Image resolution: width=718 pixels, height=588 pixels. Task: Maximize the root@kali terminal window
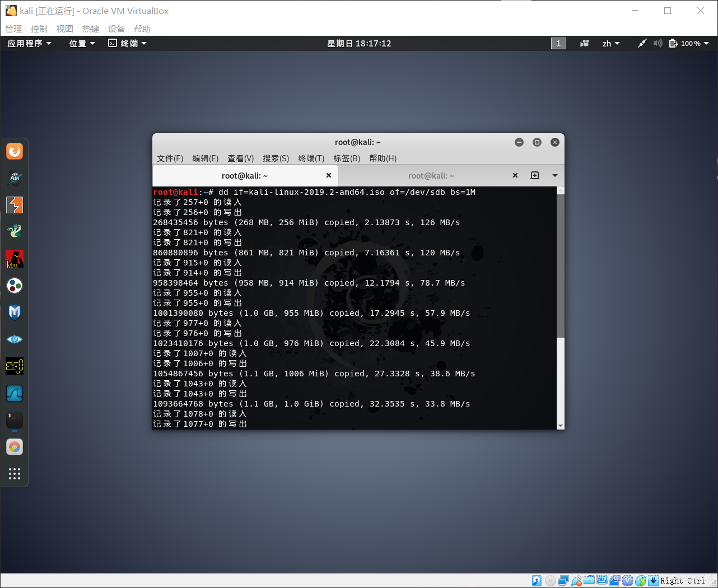(537, 142)
